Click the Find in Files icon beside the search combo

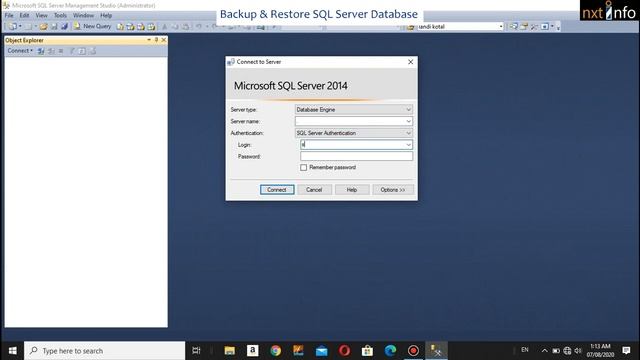pos(411,27)
